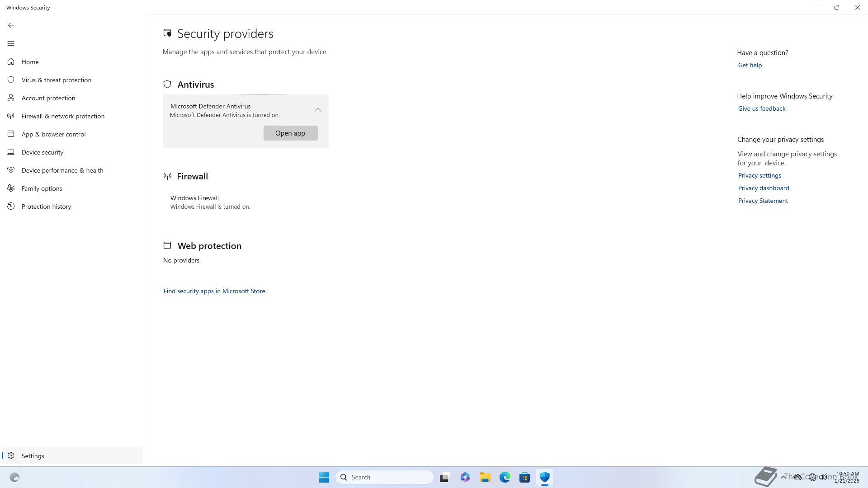Click Find security apps in Microsoft Store
The image size is (868, 488).
[x=214, y=291]
